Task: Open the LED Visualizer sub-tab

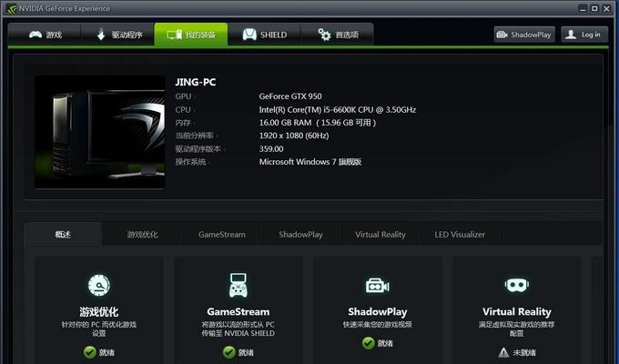Action: (x=460, y=235)
